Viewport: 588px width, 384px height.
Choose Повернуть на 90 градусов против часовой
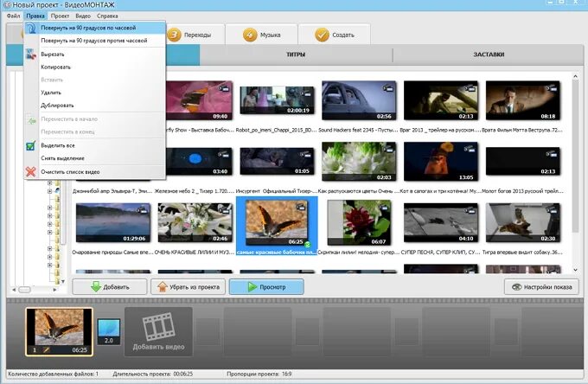93,41
